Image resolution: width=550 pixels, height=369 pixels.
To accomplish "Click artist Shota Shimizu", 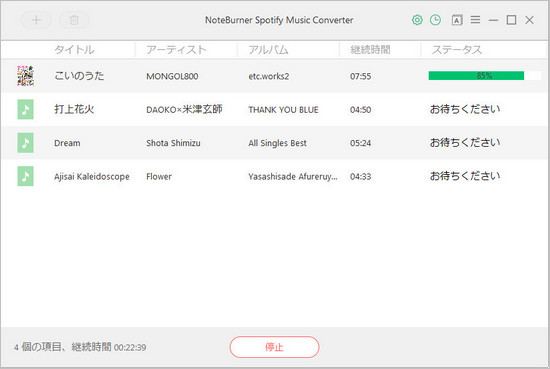I will (x=173, y=143).
